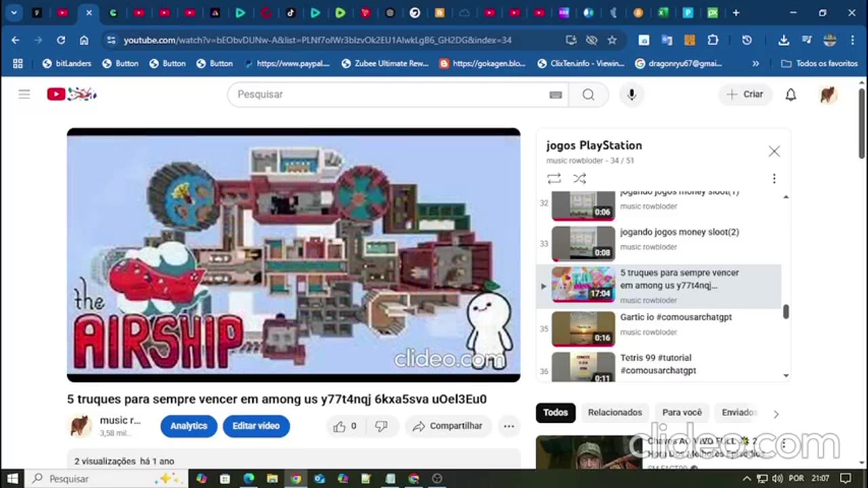The image size is (868, 488).
Task: Open the browser home page
Action: pos(84,40)
